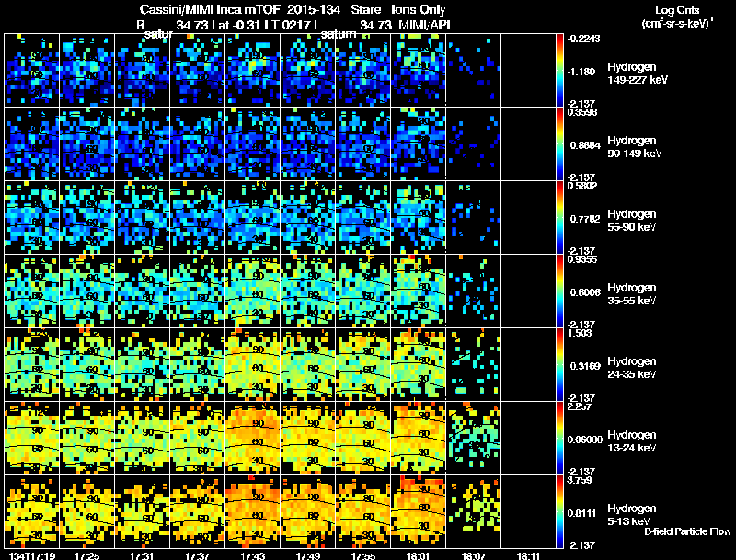The width and height of the screenshot is (736, 560).
Task: Select the 'Lat -0.31' header value
Action: pyautogui.click(x=236, y=25)
